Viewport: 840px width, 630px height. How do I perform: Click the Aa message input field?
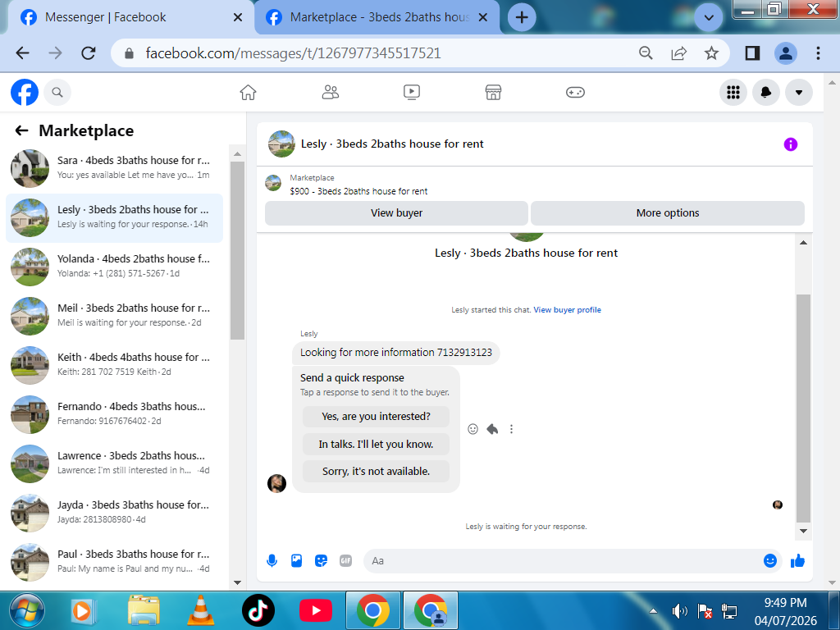point(563,561)
